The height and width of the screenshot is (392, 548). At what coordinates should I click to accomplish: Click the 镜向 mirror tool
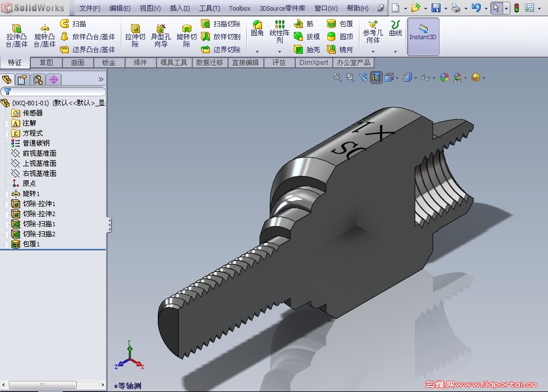[x=340, y=50]
